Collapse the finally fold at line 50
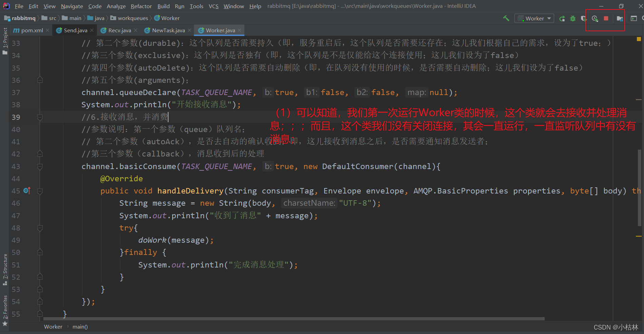644x334 pixels. point(40,252)
